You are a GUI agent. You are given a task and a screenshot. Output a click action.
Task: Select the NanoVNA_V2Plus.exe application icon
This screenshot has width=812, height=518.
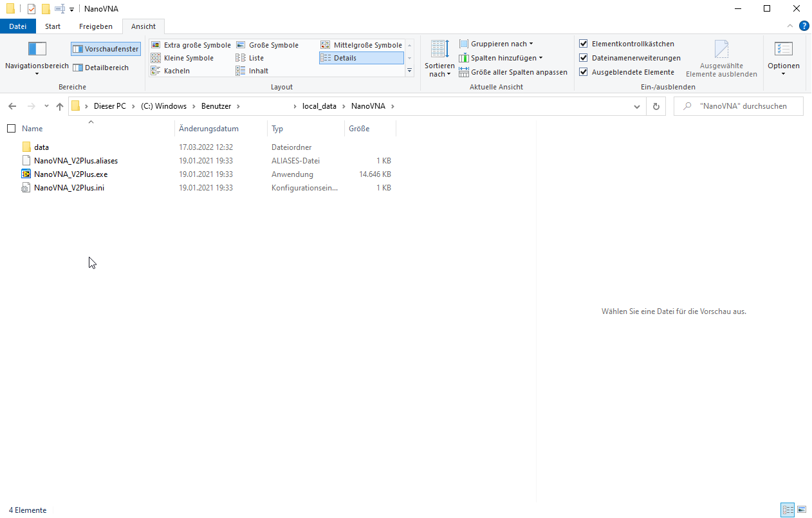[x=26, y=174]
